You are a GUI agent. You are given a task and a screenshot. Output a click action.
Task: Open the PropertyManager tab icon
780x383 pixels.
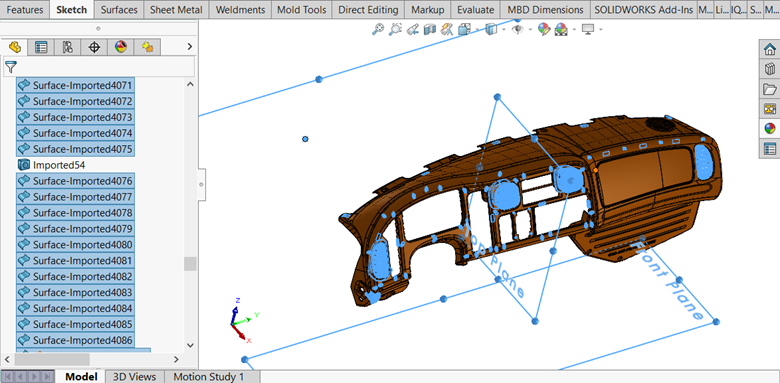click(x=41, y=47)
